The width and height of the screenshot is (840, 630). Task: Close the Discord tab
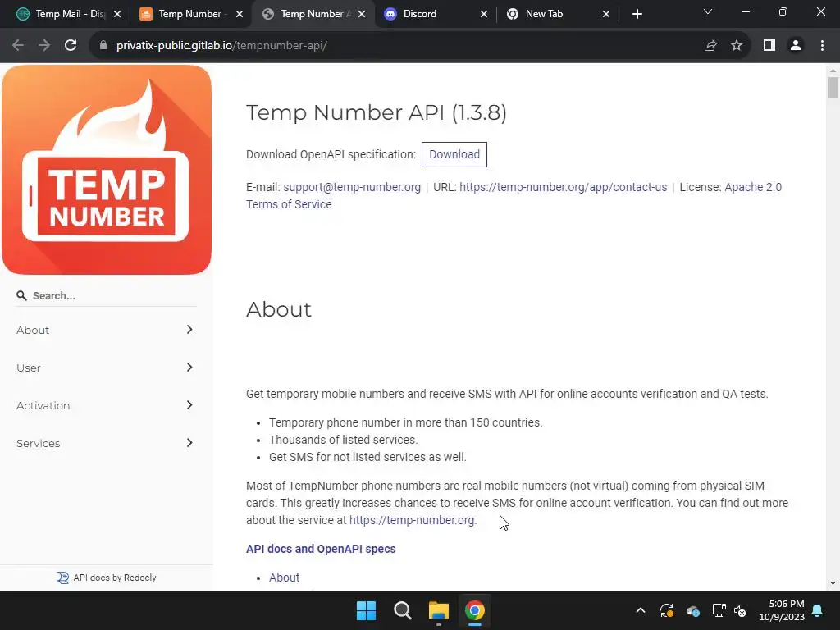[x=484, y=14]
